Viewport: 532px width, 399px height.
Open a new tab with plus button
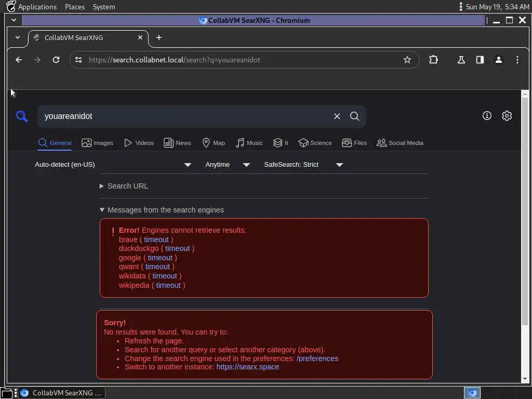tap(159, 37)
